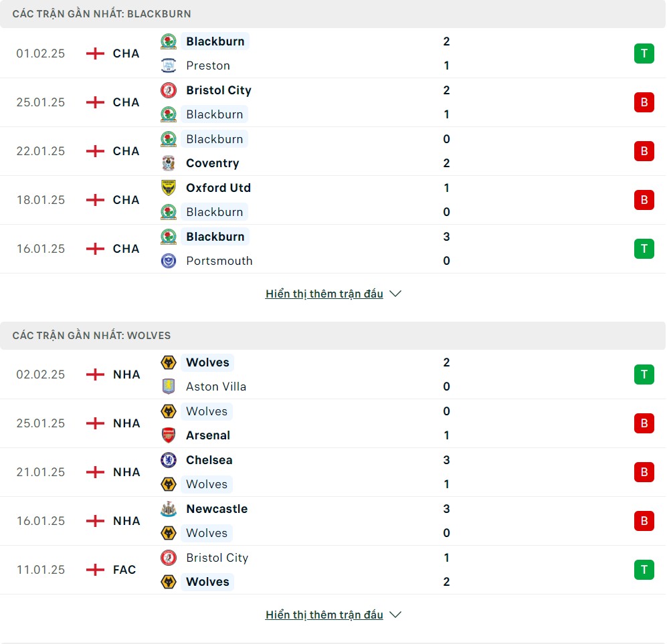Screen dimensions: 667x644
Task: Click the Newcastle club crest icon
Action: 169,509
